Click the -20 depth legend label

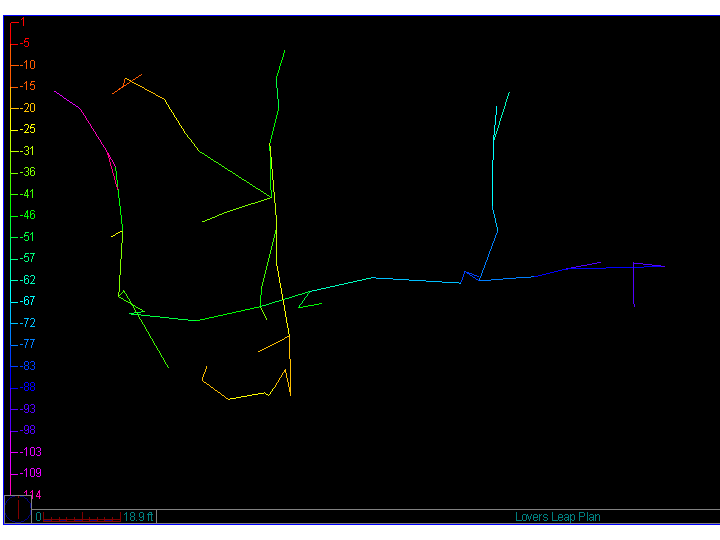pyautogui.click(x=28, y=108)
